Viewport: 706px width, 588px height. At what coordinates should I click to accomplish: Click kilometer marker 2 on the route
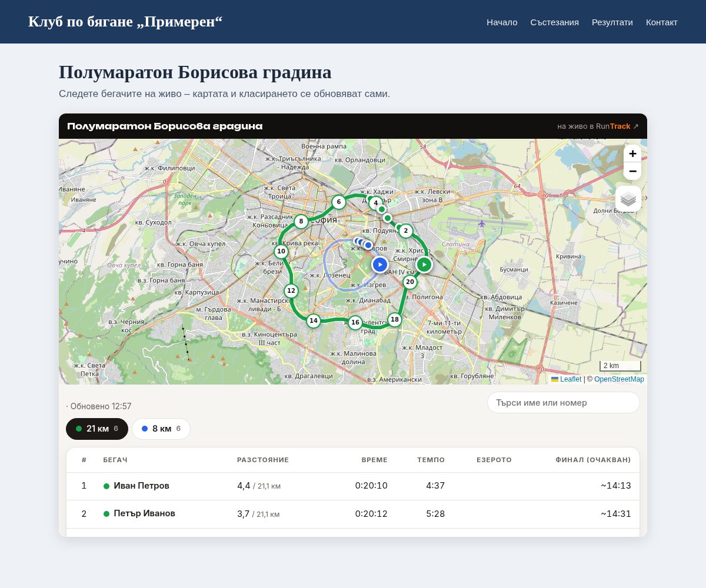tap(405, 231)
